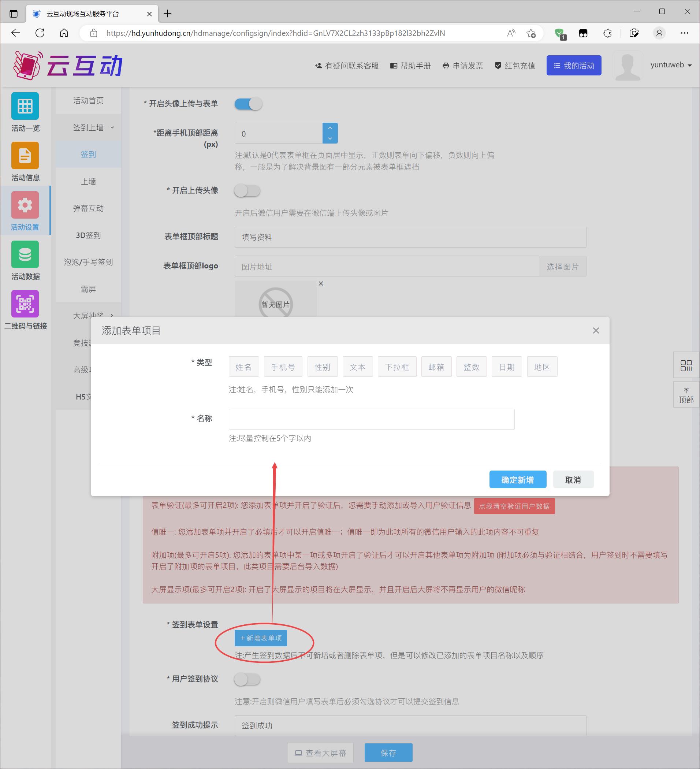Refresh the browser page

click(40, 33)
